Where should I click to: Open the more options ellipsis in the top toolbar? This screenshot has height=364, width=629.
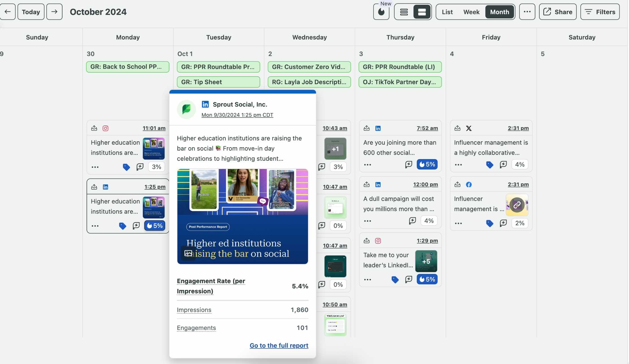tap(527, 12)
